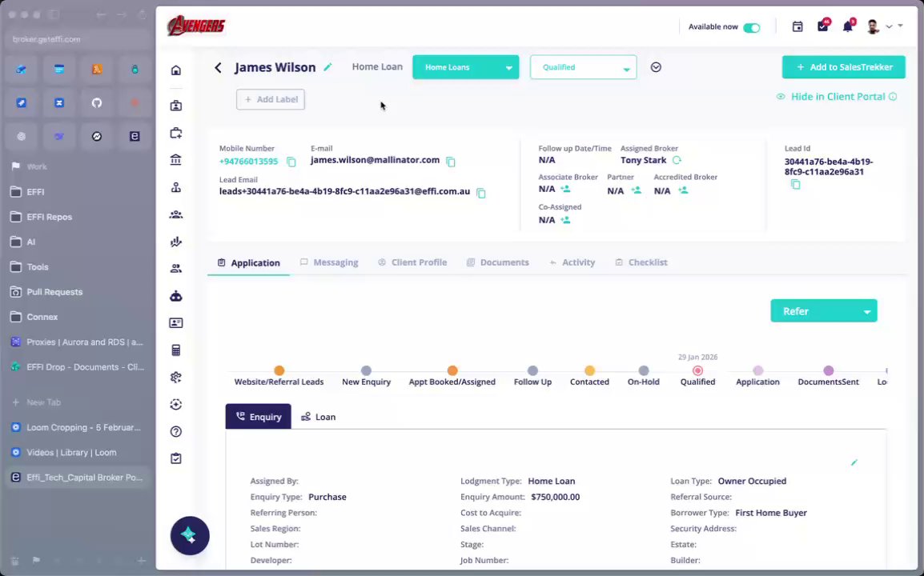Open the notifications bell icon
This screenshot has height=576, width=924.
point(847,26)
